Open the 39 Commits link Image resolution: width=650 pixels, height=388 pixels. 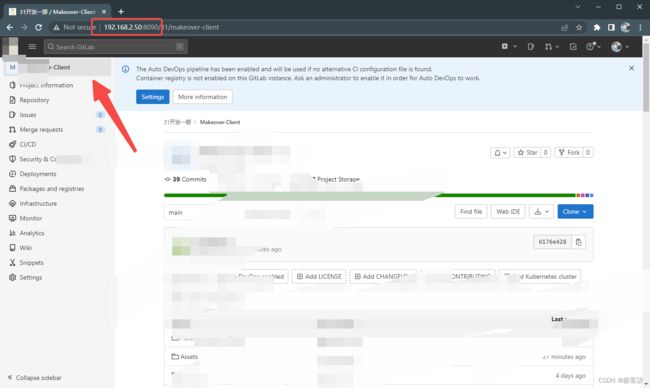pos(185,179)
